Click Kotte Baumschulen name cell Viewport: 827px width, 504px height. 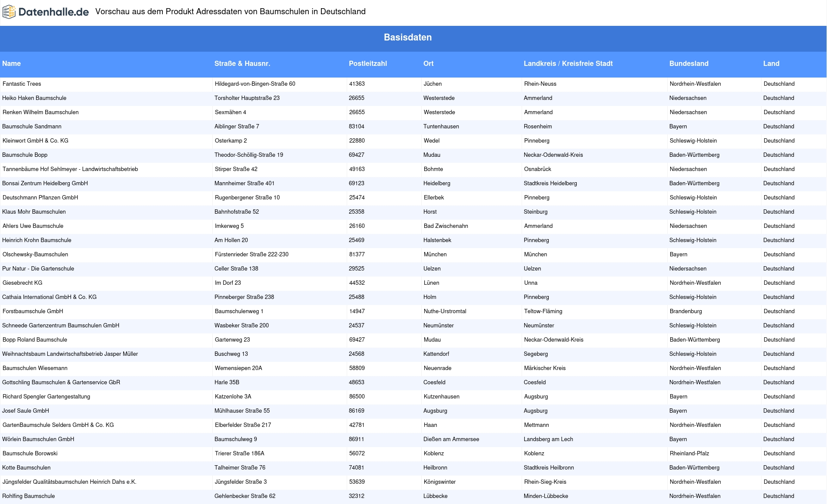click(26, 468)
